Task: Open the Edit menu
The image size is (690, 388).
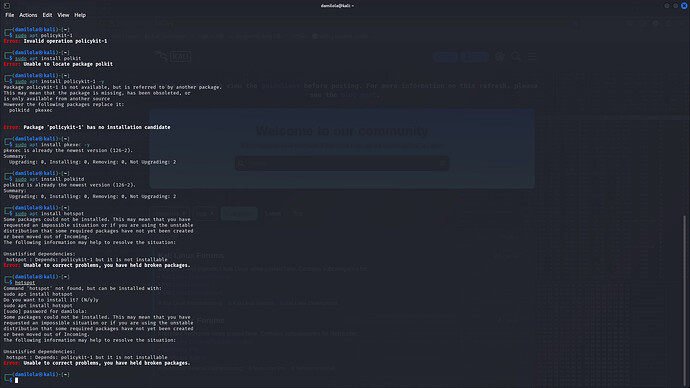Action: 47,15
